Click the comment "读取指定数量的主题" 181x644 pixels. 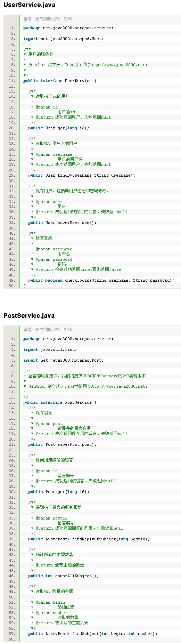(52, 591)
